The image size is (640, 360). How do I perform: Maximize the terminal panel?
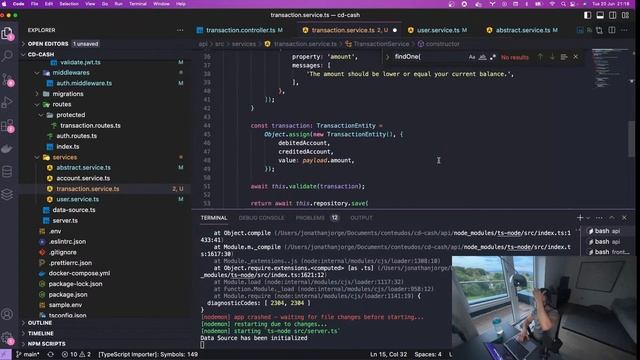click(x=611, y=218)
